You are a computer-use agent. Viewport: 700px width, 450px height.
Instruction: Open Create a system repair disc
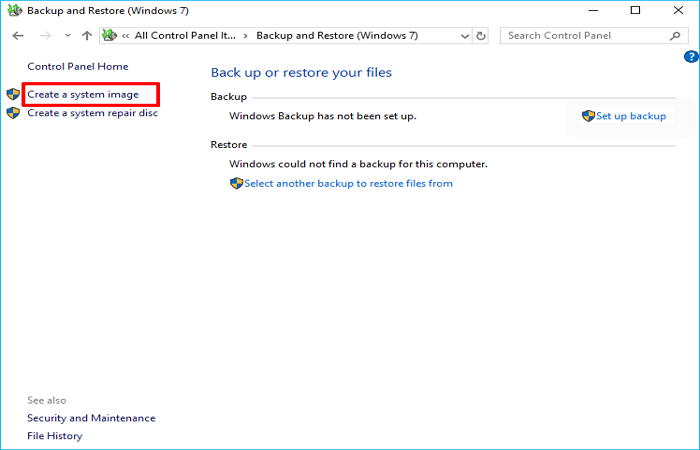tap(92, 113)
